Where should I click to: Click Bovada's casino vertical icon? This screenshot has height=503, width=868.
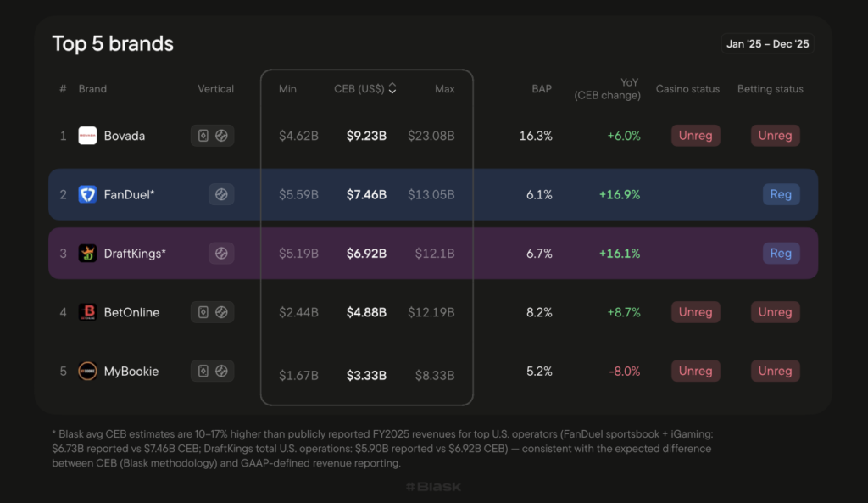[x=203, y=136]
